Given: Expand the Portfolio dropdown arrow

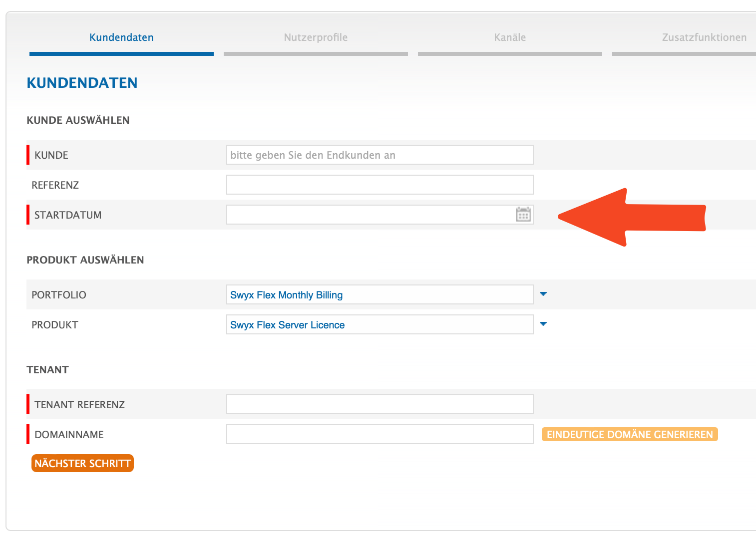Looking at the screenshot, I should pyautogui.click(x=543, y=294).
